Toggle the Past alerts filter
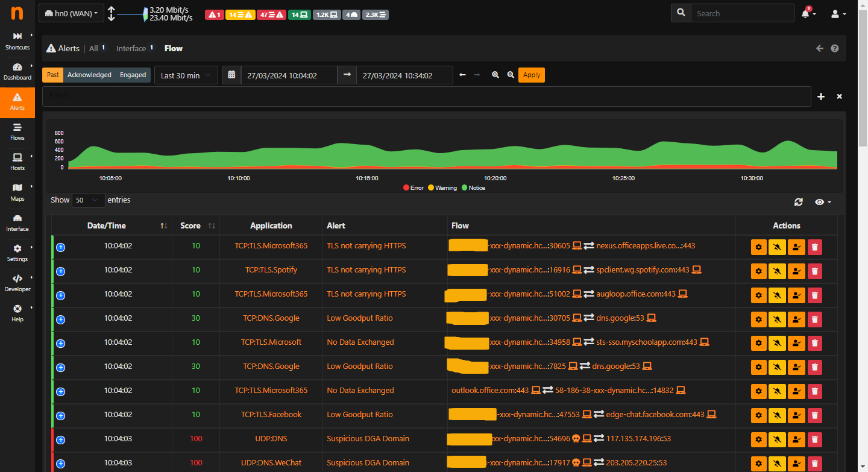The width and height of the screenshot is (868, 472). pyautogui.click(x=53, y=75)
